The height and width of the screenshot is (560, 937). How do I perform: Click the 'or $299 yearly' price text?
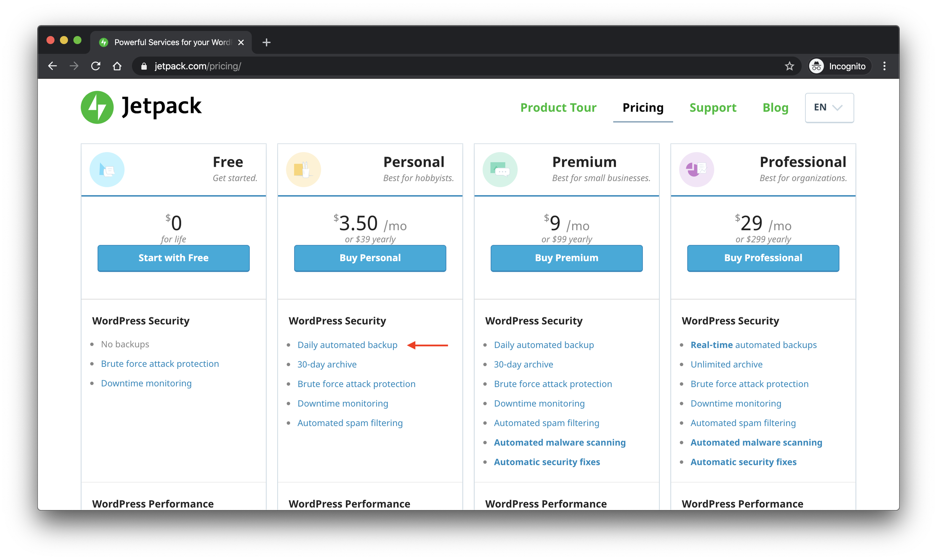(x=763, y=239)
